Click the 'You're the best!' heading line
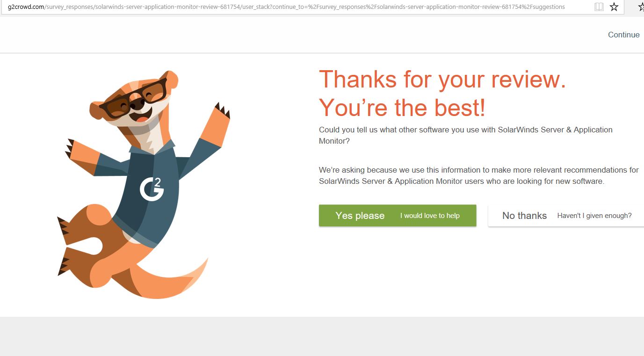The height and width of the screenshot is (356, 644). coord(402,108)
